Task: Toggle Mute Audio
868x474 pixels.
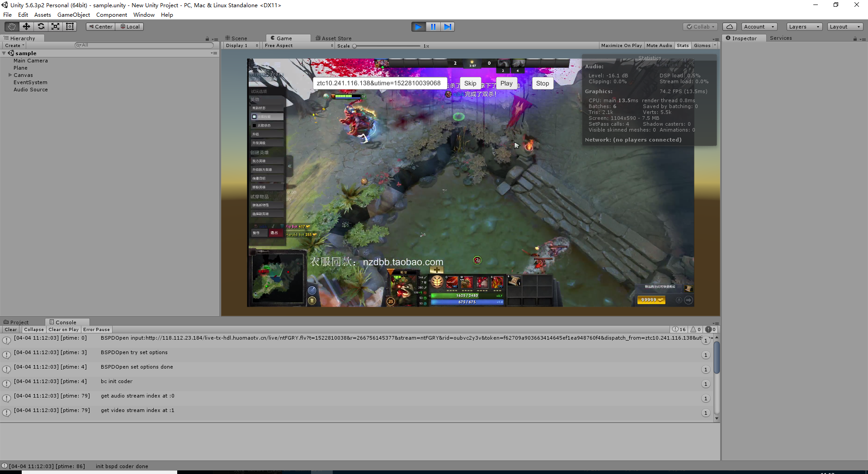Action: (x=659, y=46)
